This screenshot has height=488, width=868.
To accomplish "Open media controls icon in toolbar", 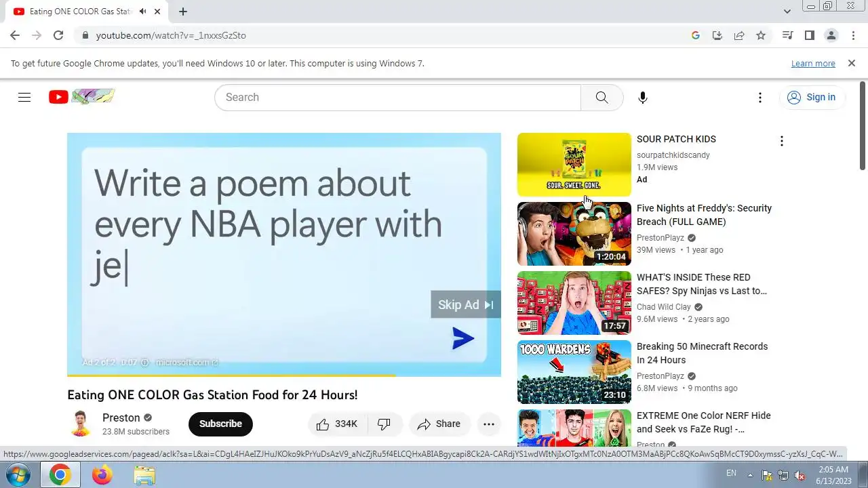I will coord(787,35).
